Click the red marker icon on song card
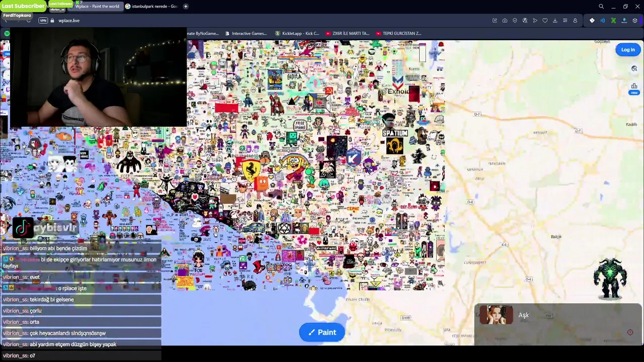Viewport: 644px width, 362px height. 630,332
